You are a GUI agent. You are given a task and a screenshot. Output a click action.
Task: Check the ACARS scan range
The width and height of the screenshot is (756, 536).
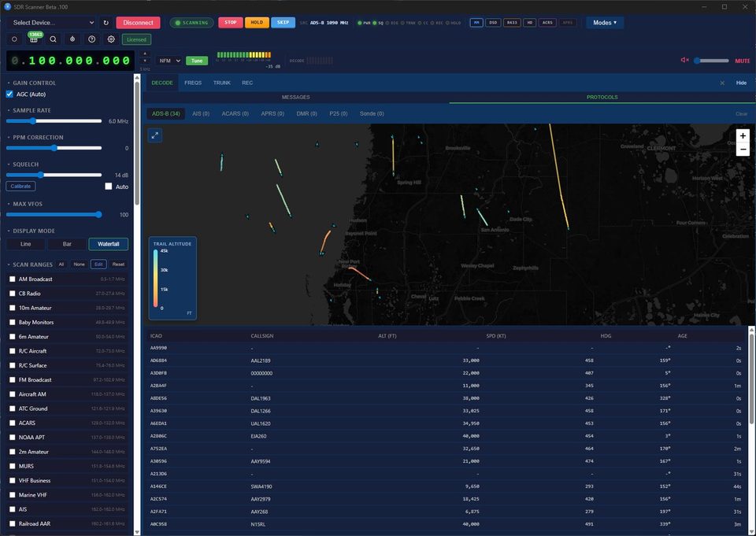click(13, 423)
